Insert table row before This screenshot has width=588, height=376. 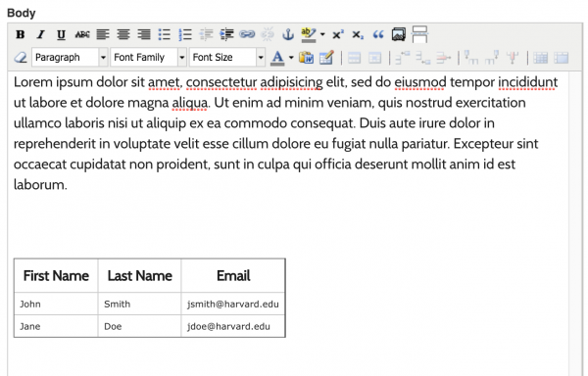click(403, 58)
